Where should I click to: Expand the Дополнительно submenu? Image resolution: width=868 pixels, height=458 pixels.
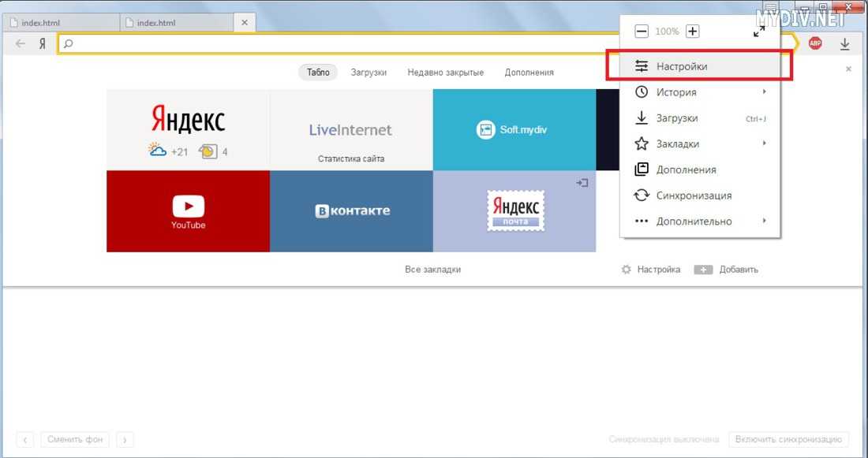[x=700, y=222]
